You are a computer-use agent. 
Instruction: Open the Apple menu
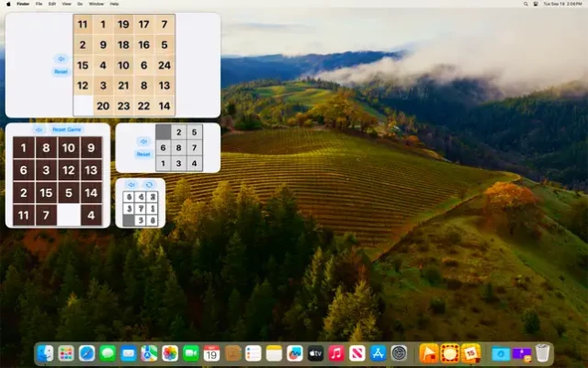pos(8,4)
